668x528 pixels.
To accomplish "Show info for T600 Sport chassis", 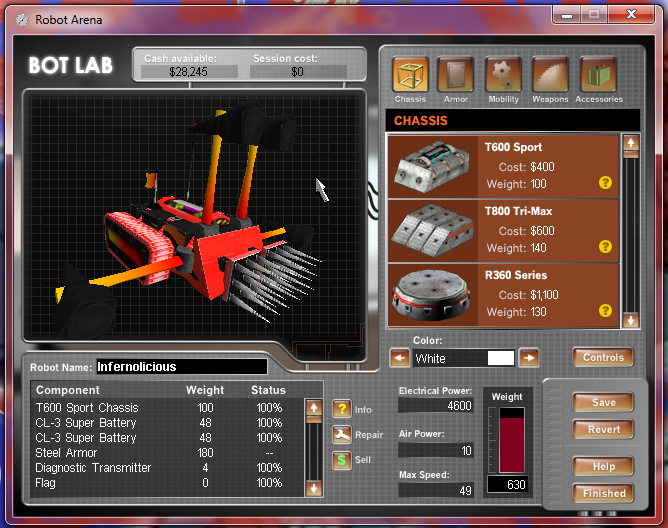I will tap(605, 183).
